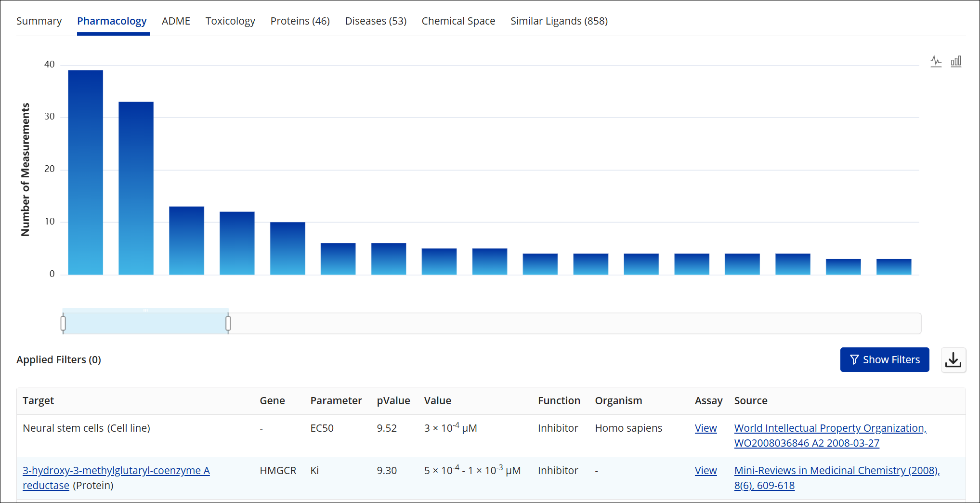Click the Organism column header

(618, 401)
